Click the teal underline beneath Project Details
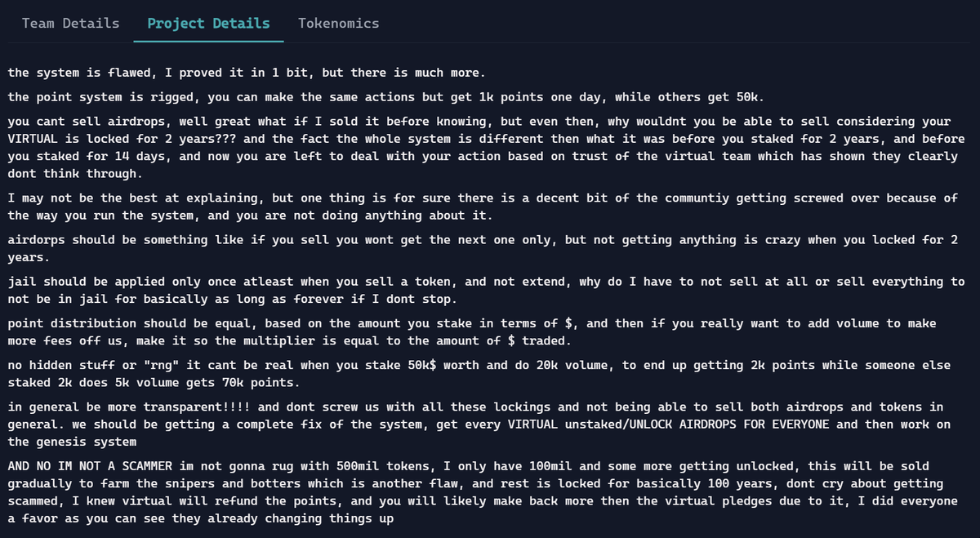Screen dimensions: 980x538 tap(208, 41)
